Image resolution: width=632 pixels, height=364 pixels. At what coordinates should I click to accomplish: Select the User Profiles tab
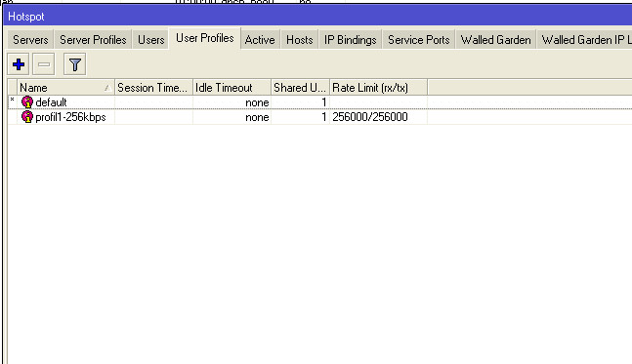pos(205,38)
